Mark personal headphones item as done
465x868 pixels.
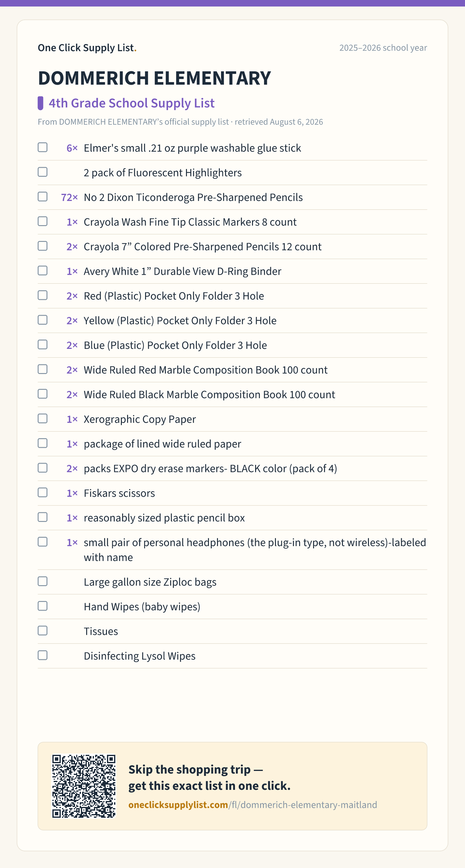(x=42, y=542)
